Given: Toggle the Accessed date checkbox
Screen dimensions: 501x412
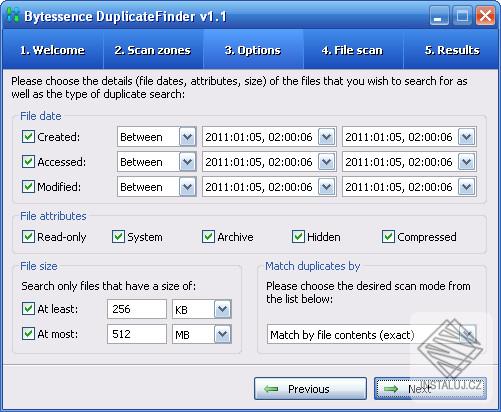Looking at the screenshot, I should click(x=28, y=162).
